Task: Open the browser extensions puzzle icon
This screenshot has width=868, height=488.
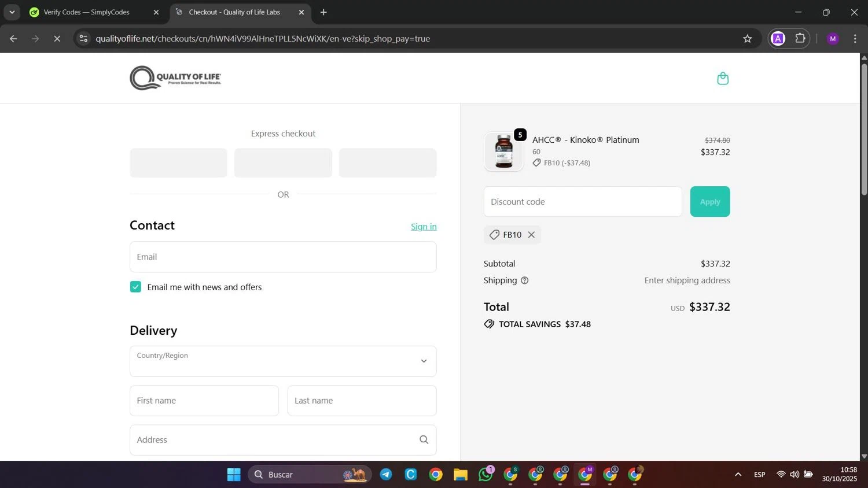Action: click(x=800, y=39)
